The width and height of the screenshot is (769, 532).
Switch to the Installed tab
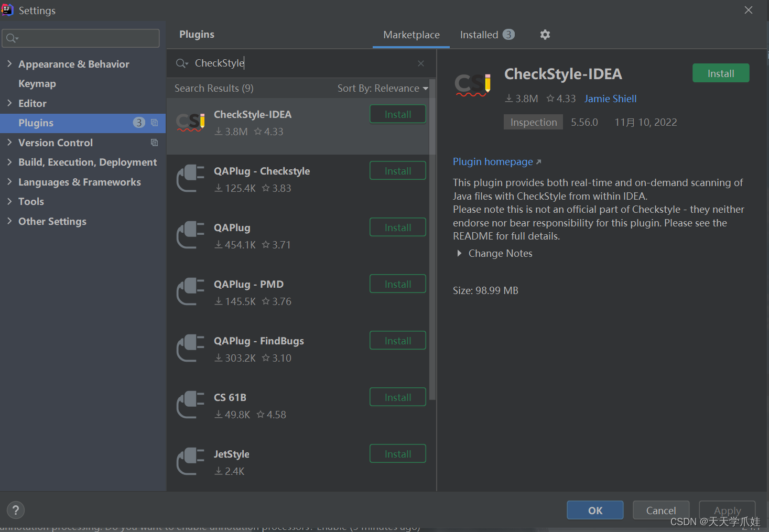click(487, 35)
